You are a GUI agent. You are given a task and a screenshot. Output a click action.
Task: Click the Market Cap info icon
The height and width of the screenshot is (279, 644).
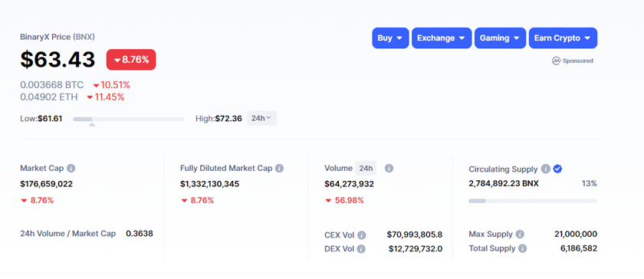point(71,169)
